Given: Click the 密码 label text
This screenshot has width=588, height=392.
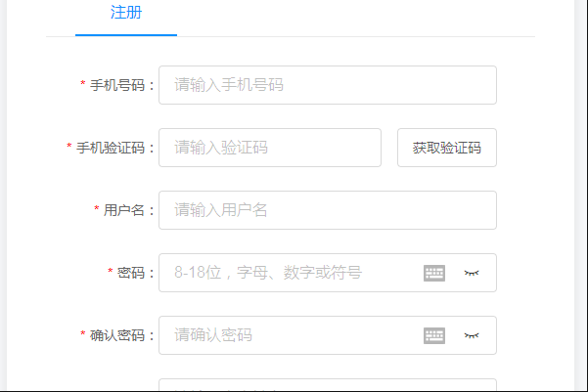Looking at the screenshot, I should [131, 273].
